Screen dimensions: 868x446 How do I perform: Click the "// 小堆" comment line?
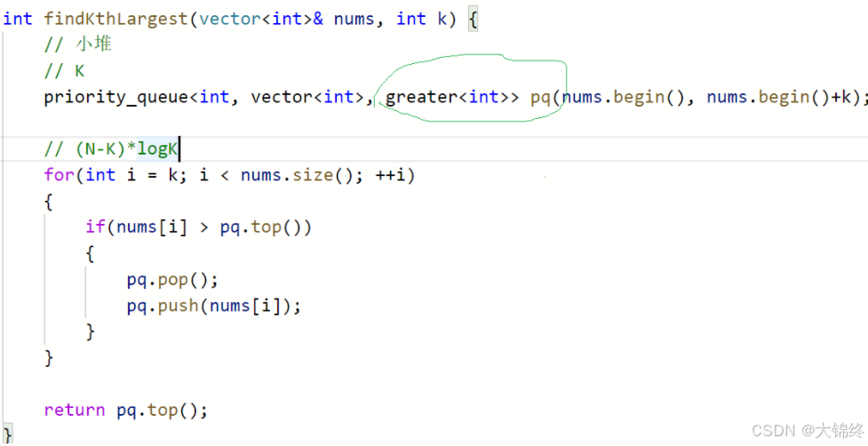click(78, 44)
